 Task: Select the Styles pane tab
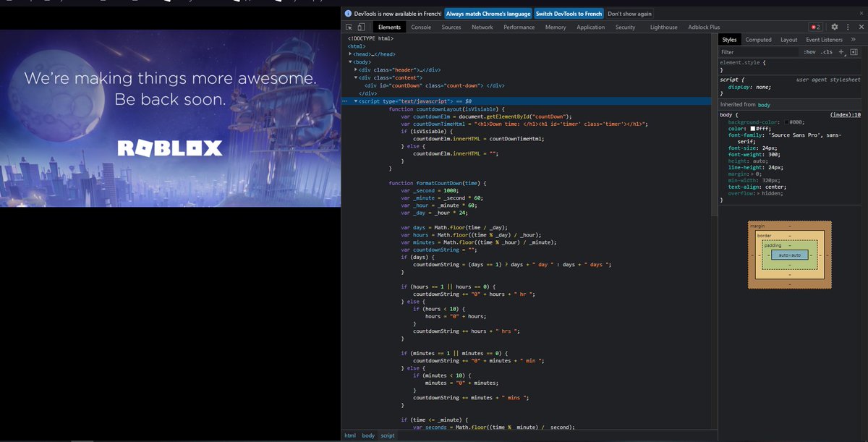pos(730,40)
